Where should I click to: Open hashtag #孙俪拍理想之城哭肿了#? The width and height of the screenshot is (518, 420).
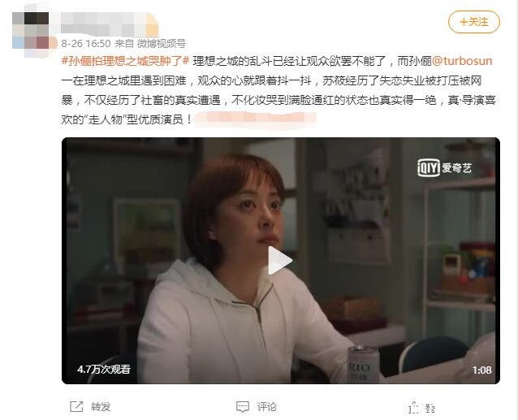point(125,61)
